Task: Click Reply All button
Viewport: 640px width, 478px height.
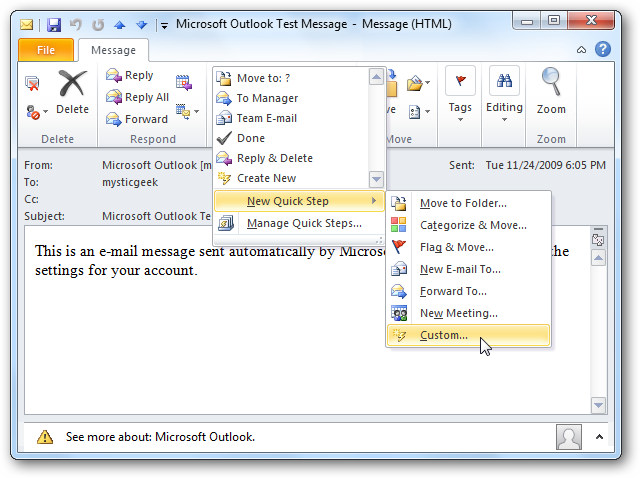Action: 138,97
